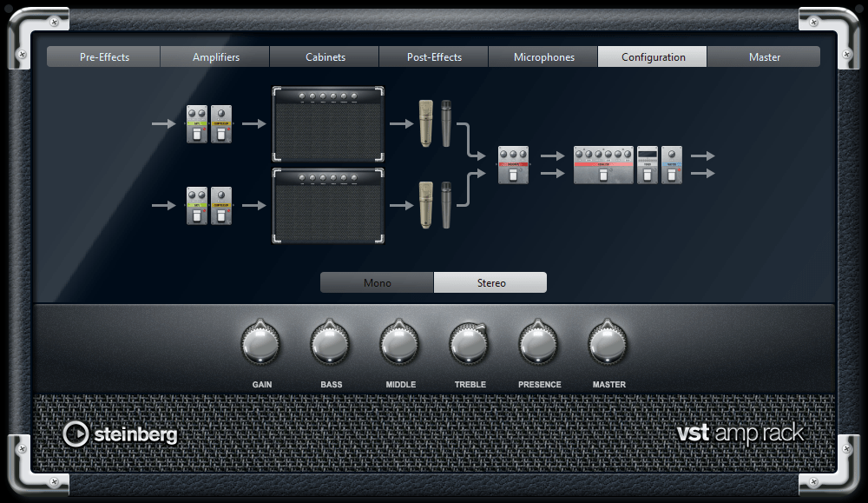Click the dynamic microphone in the lower mic pair
Screen dimensions: 868x503
[444, 206]
